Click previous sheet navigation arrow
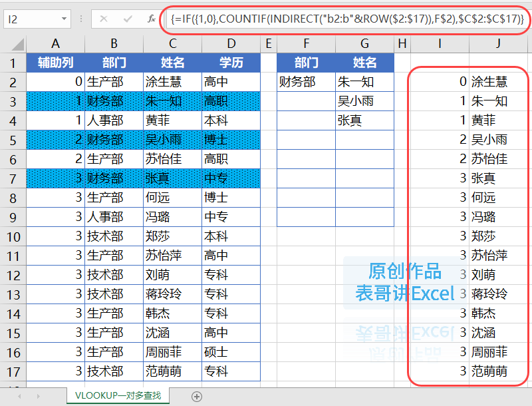Viewport: 532px width, 406px height. tap(20, 396)
